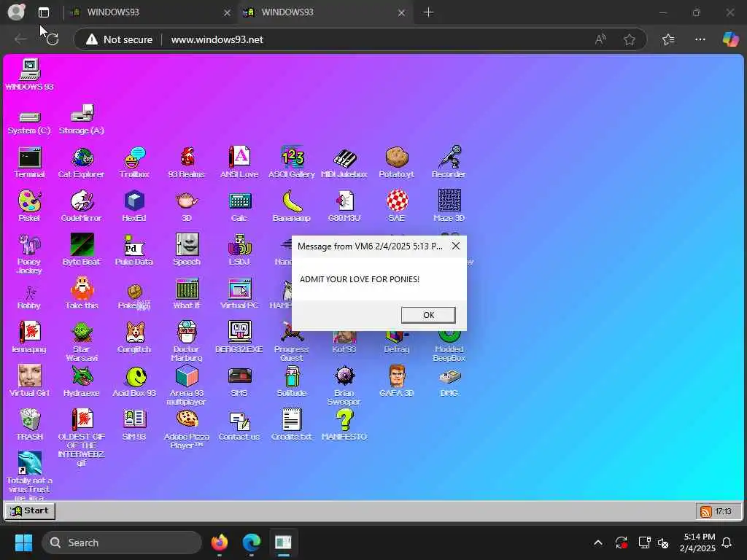Open System (C:) drive icon
This screenshot has height=560, width=747.
(29, 122)
